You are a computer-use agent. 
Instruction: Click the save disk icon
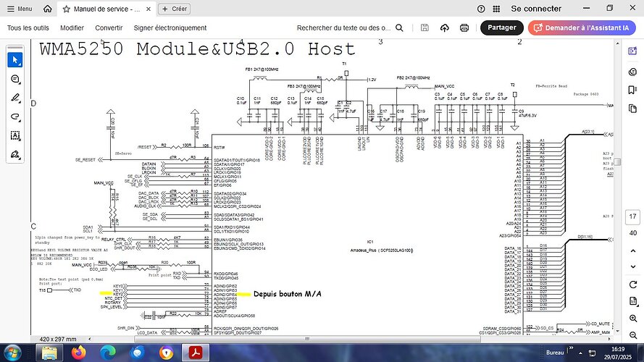pyautogui.click(x=425, y=28)
